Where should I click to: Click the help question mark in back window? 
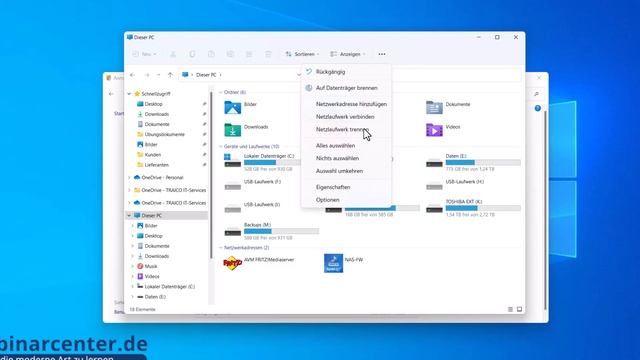(x=538, y=108)
